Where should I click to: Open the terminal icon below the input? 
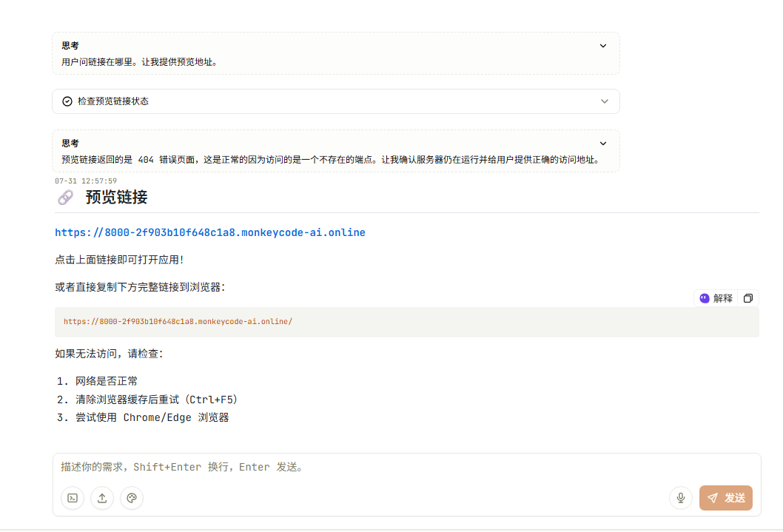point(73,498)
